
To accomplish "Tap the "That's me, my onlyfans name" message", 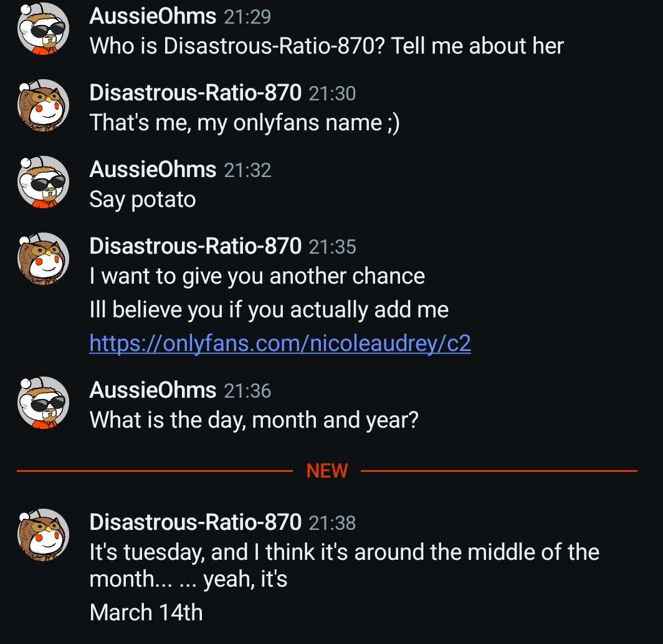I will pos(244,123).
